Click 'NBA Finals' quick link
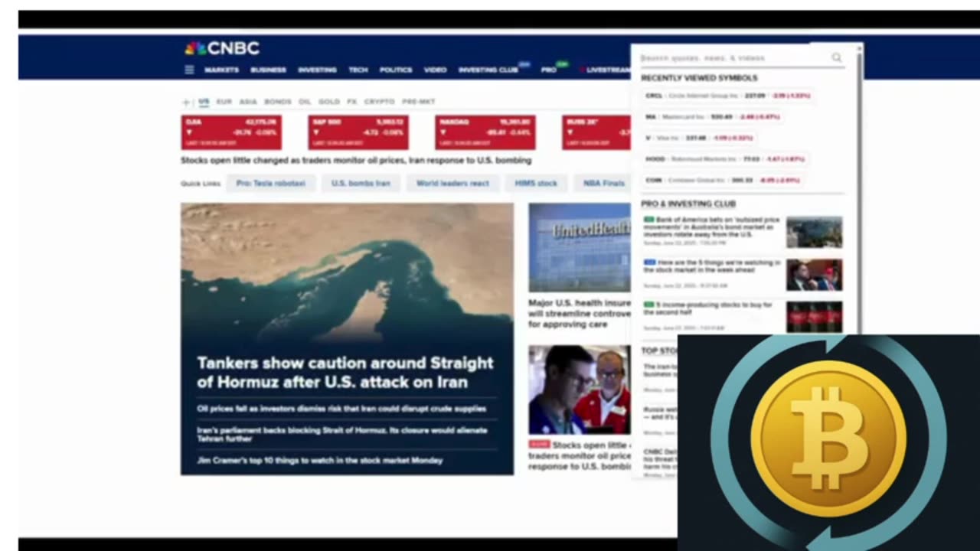Image resolution: width=980 pixels, height=551 pixels. pyautogui.click(x=604, y=184)
